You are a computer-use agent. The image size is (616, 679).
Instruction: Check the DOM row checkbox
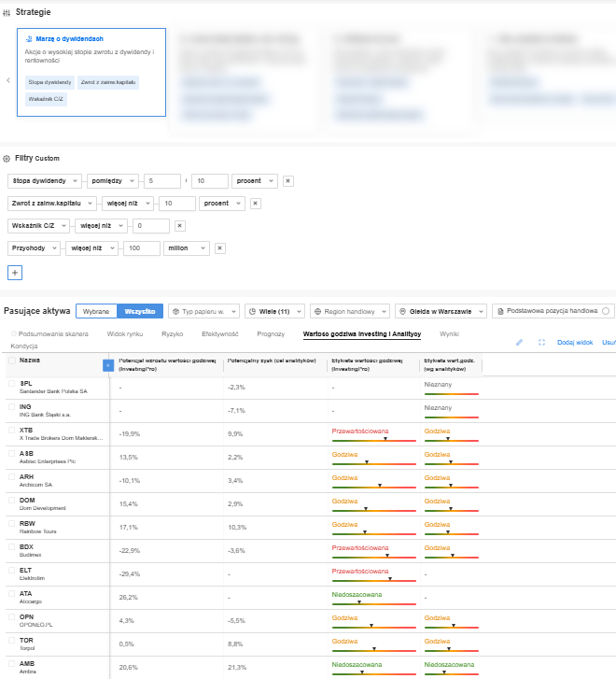(x=12, y=501)
